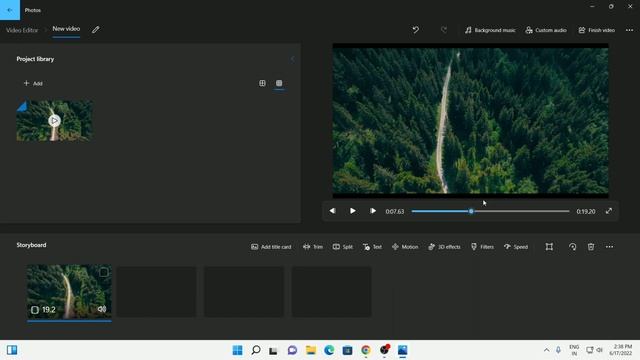The height and width of the screenshot is (360, 640).
Task: Open the Windows Start menu
Action: click(x=237, y=350)
